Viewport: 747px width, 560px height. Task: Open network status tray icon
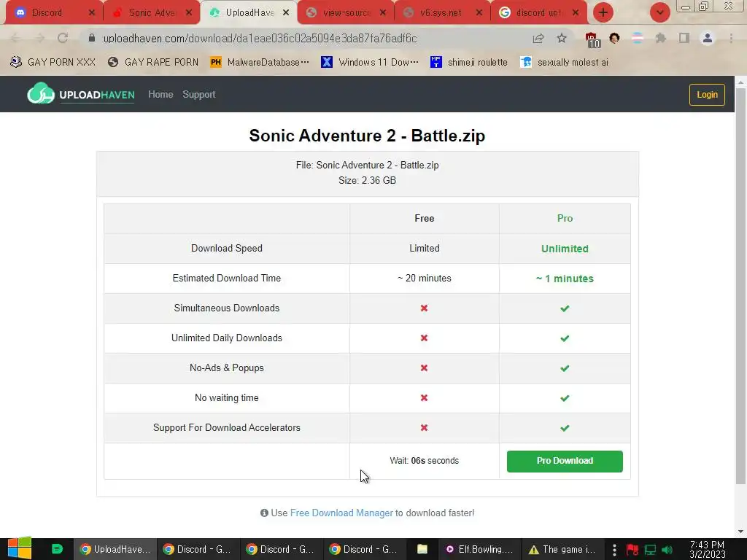pyautogui.click(x=650, y=550)
